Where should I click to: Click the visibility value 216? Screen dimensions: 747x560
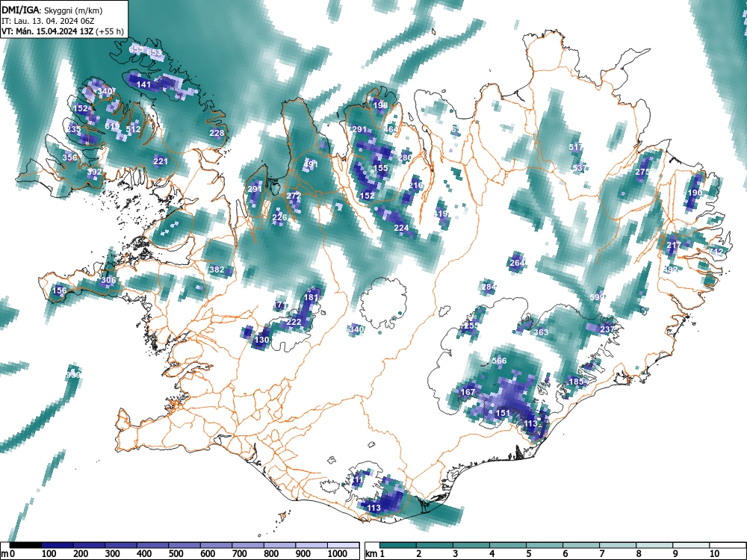416,185
